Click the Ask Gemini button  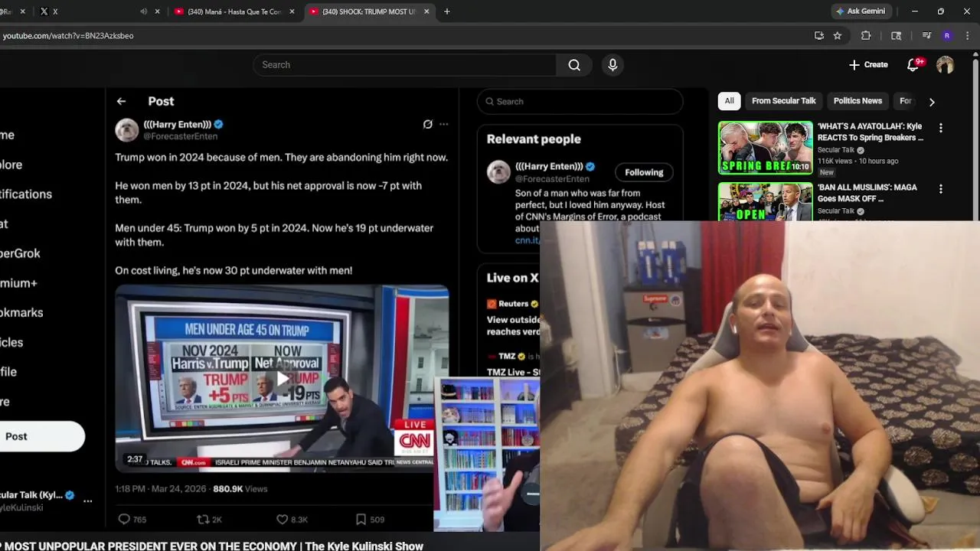click(x=861, y=11)
